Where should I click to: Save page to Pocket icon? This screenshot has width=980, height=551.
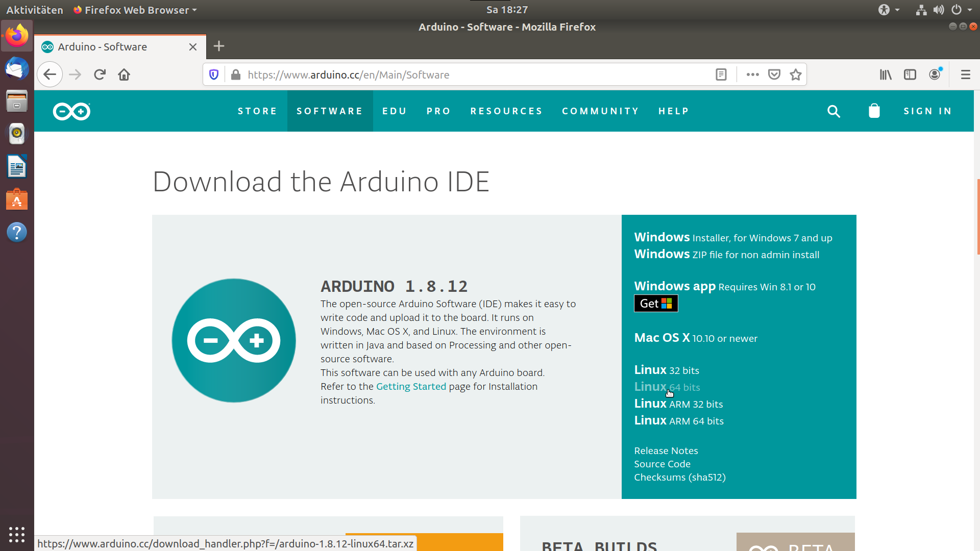774,74
